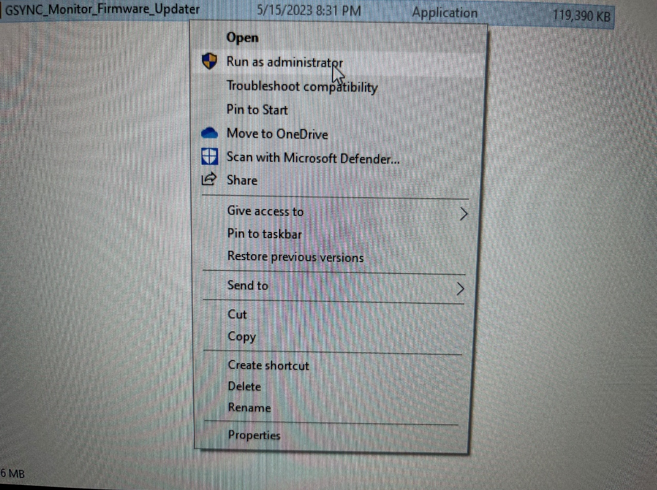The image size is (657, 490).
Task: Select Create shortcut
Action: [x=269, y=365]
